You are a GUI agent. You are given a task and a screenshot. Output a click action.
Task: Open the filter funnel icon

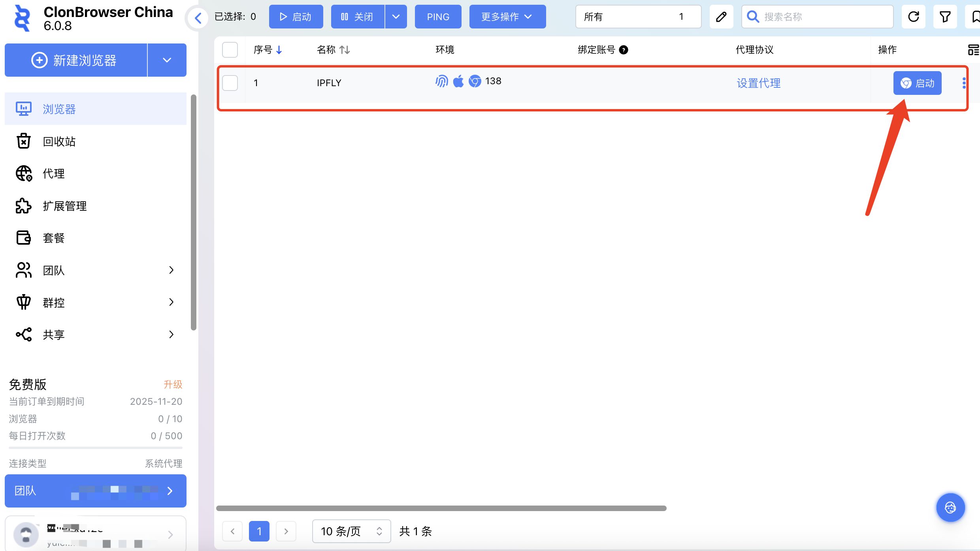[x=945, y=17]
